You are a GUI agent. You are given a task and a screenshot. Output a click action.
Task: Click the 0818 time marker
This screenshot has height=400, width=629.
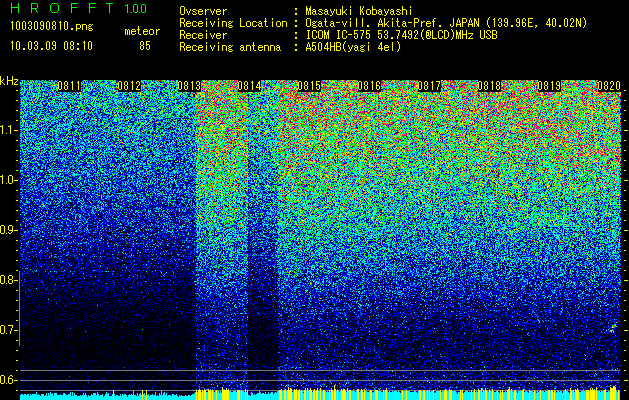coord(489,86)
